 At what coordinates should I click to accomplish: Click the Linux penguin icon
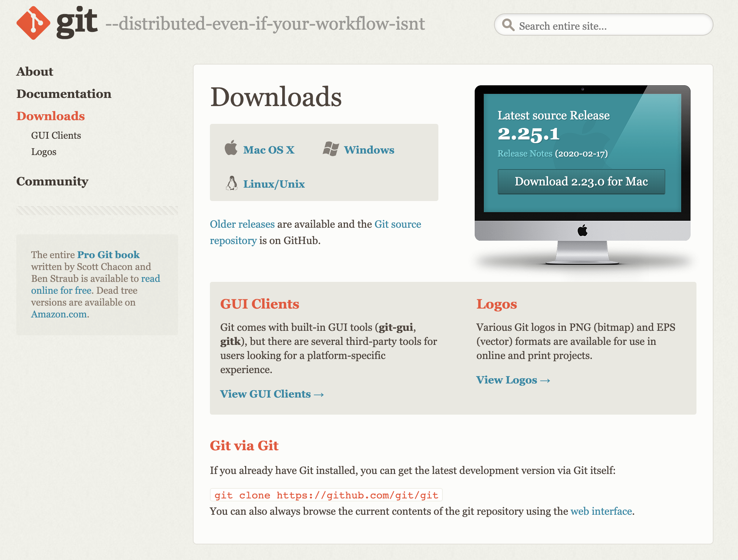(x=232, y=183)
